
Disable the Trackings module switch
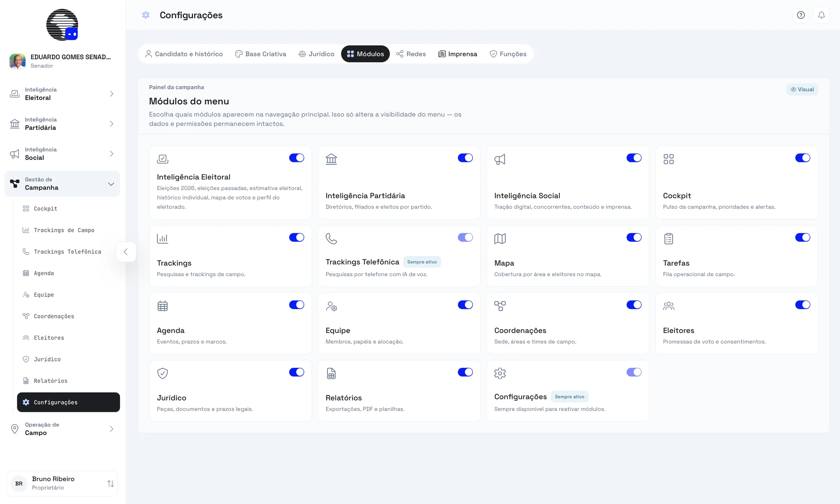(x=296, y=237)
